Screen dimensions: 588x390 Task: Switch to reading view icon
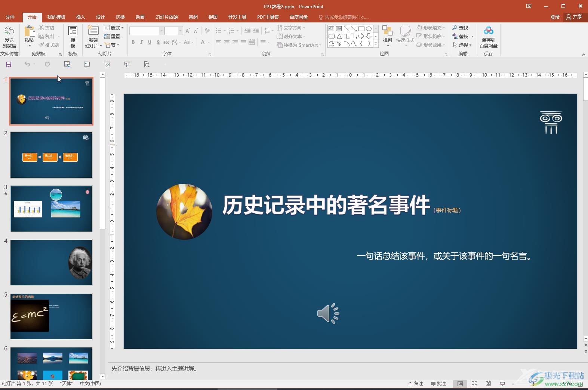click(488, 384)
